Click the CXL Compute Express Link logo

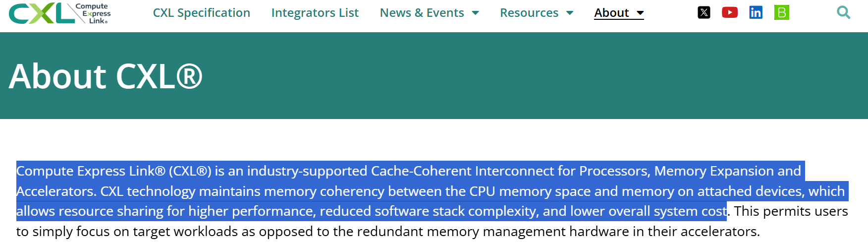coord(59,13)
